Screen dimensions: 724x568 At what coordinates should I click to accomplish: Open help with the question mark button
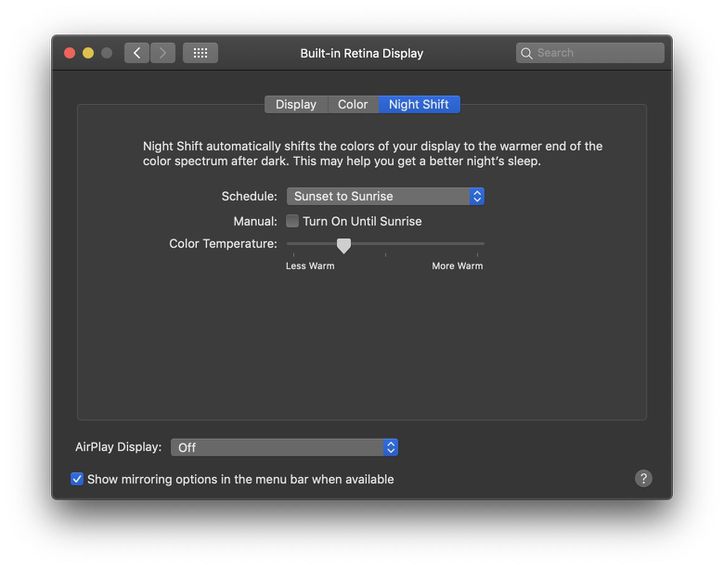[643, 478]
